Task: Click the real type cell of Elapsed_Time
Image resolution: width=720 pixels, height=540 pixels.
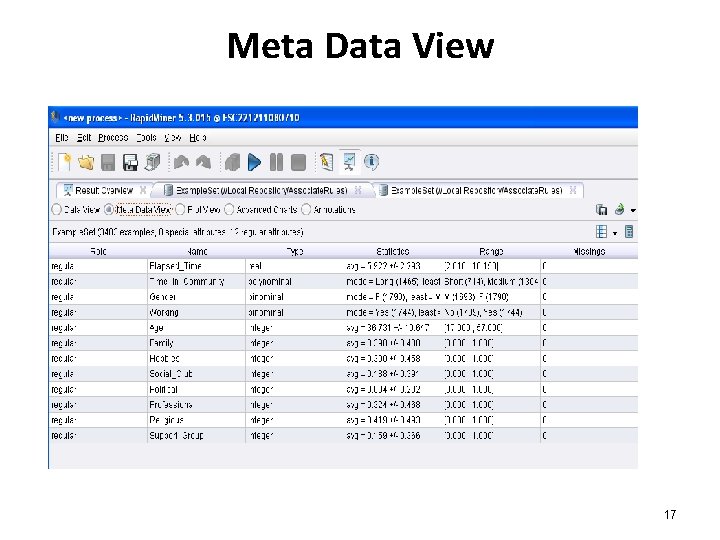Action: point(295,266)
